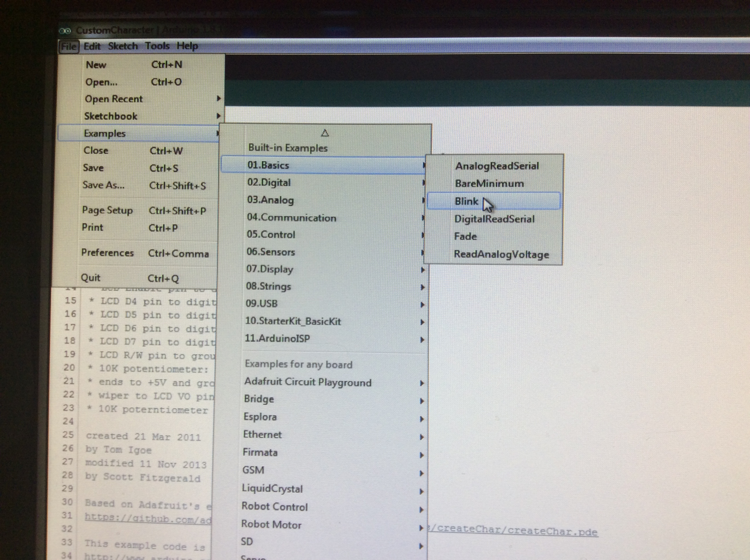Click the github.com link on line 31
The width and height of the screenshot is (750, 560).
point(148,519)
